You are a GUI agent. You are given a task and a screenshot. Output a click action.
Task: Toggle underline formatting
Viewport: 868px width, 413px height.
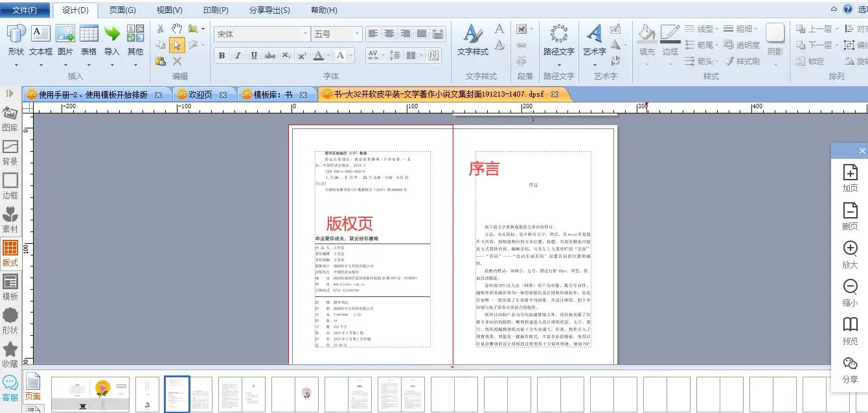pyautogui.click(x=254, y=56)
